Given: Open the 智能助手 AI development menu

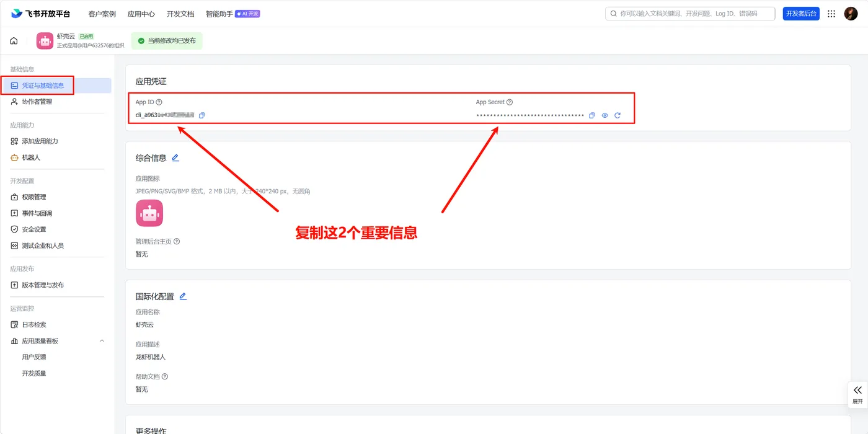Looking at the screenshot, I should (x=232, y=14).
